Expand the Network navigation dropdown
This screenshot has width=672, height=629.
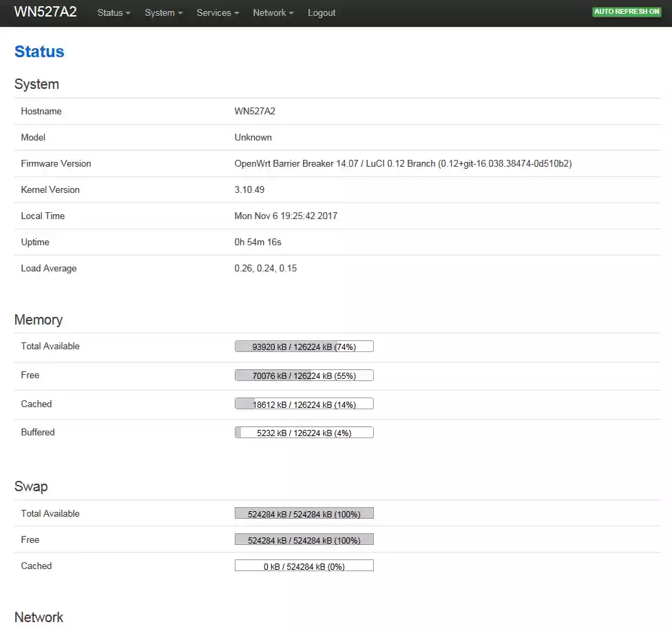click(273, 12)
